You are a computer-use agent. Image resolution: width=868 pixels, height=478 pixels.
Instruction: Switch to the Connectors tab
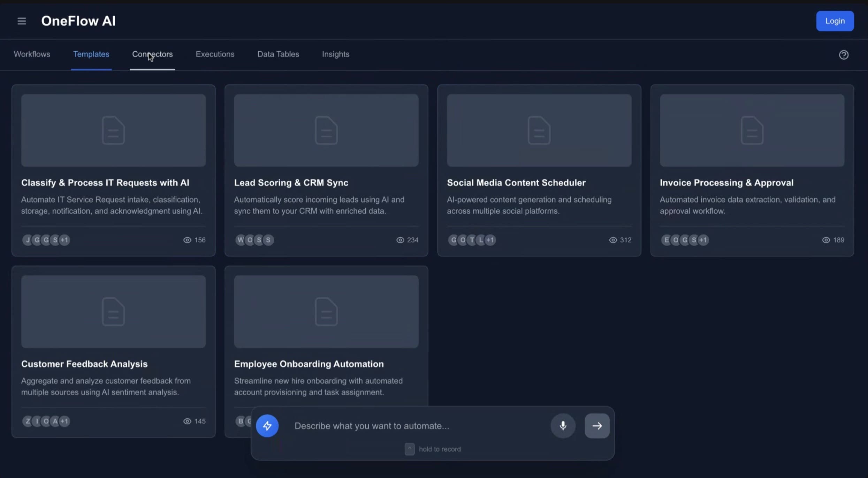[152, 54]
